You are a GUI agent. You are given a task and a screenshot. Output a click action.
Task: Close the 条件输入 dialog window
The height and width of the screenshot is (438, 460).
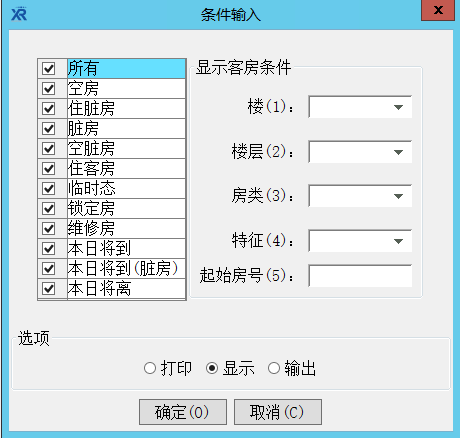click(x=438, y=10)
